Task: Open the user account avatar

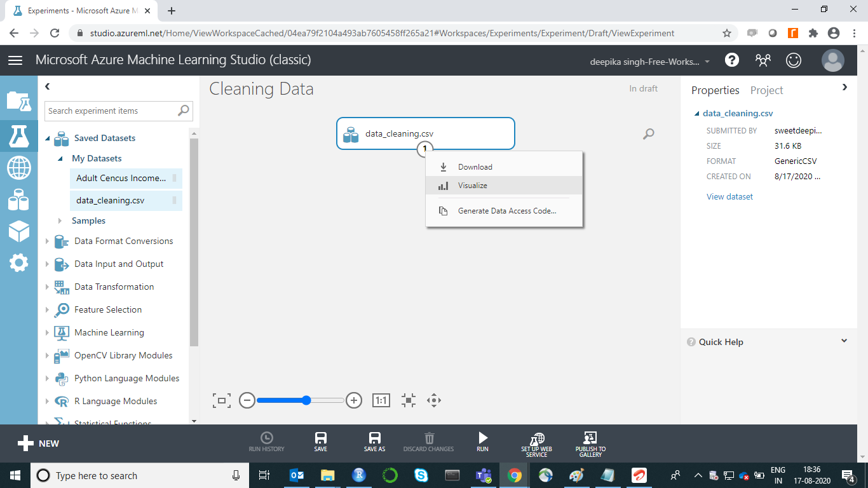Action: coord(832,60)
